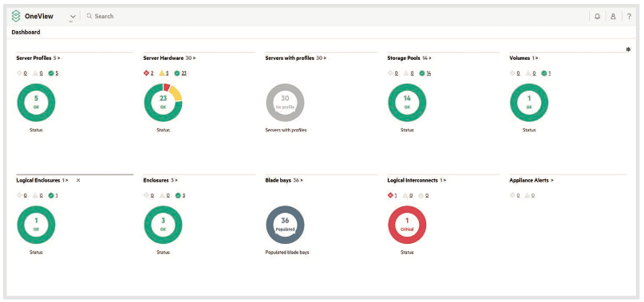Click red segment of Server Hardware donut
This screenshot has height=302, width=644.
[x=166, y=88]
